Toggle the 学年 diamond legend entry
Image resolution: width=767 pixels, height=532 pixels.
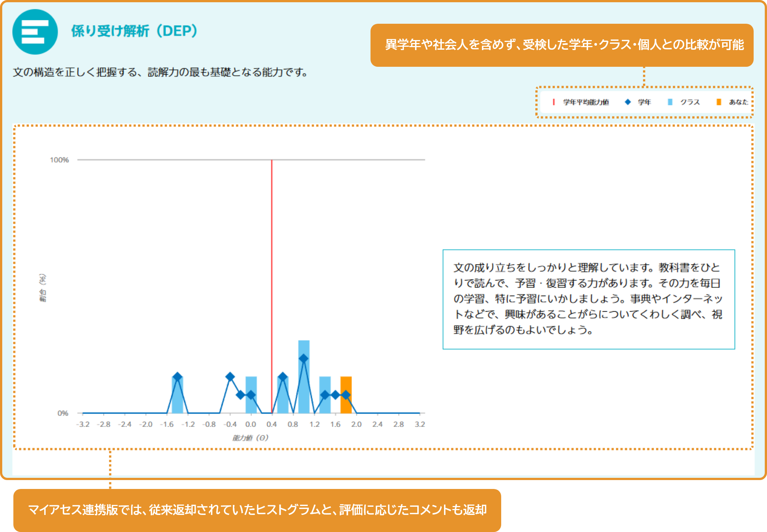coord(638,102)
